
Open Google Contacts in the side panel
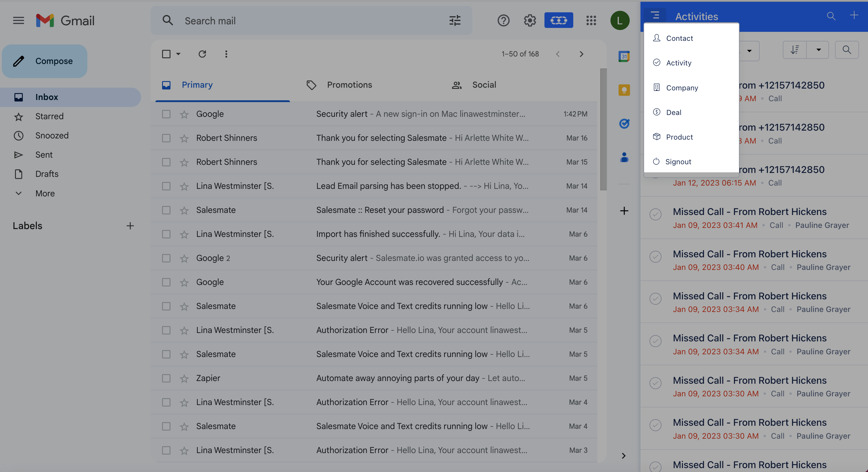[624, 156]
